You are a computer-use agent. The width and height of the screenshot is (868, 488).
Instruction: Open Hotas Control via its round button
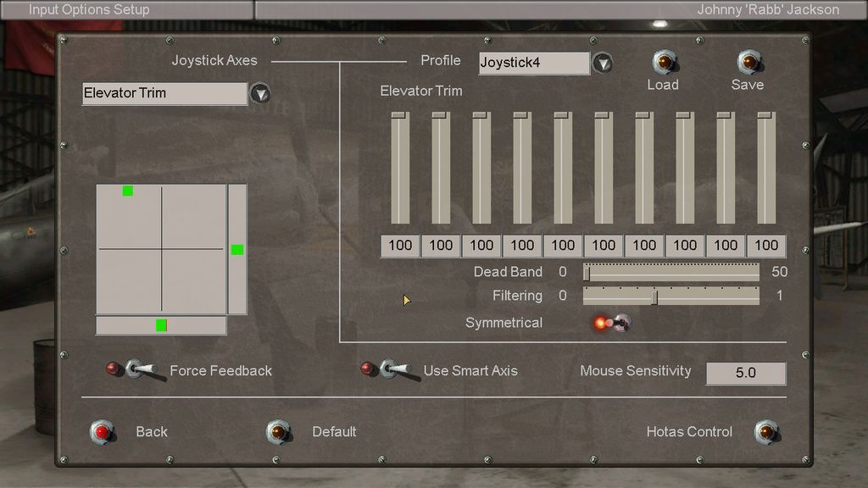click(765, 432)
